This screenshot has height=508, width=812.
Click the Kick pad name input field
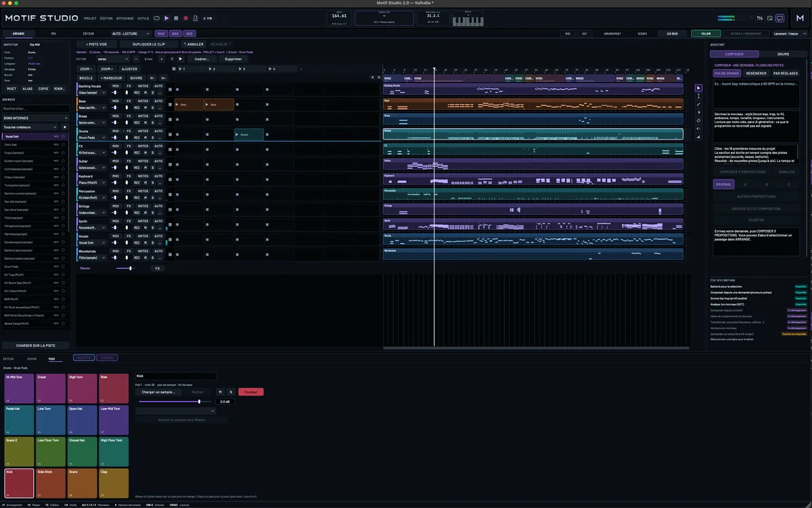176,376
